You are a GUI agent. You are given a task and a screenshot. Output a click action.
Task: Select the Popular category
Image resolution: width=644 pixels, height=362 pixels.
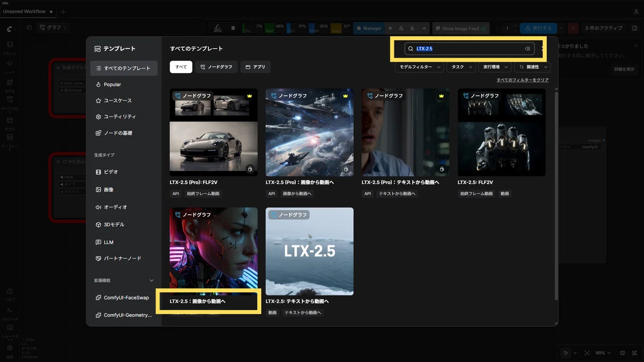(x=124, y=84)
